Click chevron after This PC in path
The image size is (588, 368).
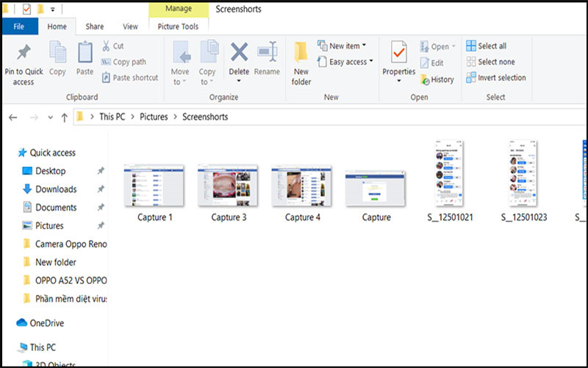tap(132, 117)
